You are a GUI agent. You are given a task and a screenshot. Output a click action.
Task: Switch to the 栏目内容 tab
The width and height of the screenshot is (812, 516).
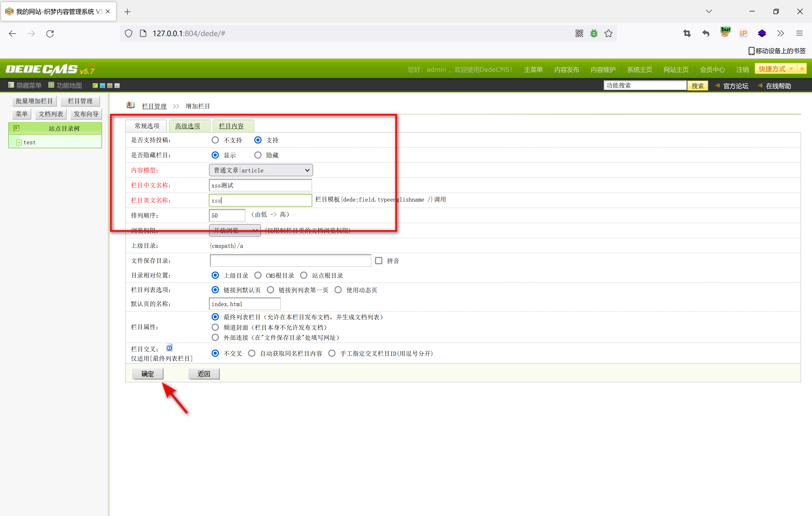(x=231, y=126)
